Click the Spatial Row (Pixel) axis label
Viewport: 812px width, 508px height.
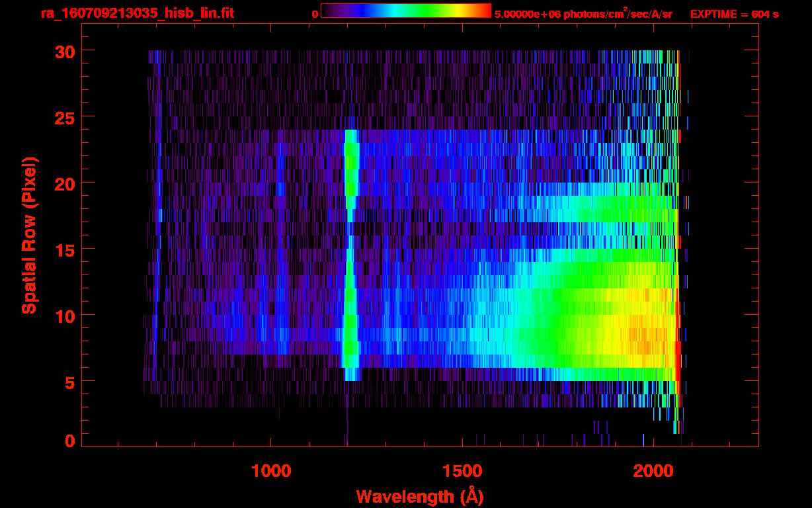(28, 235)
